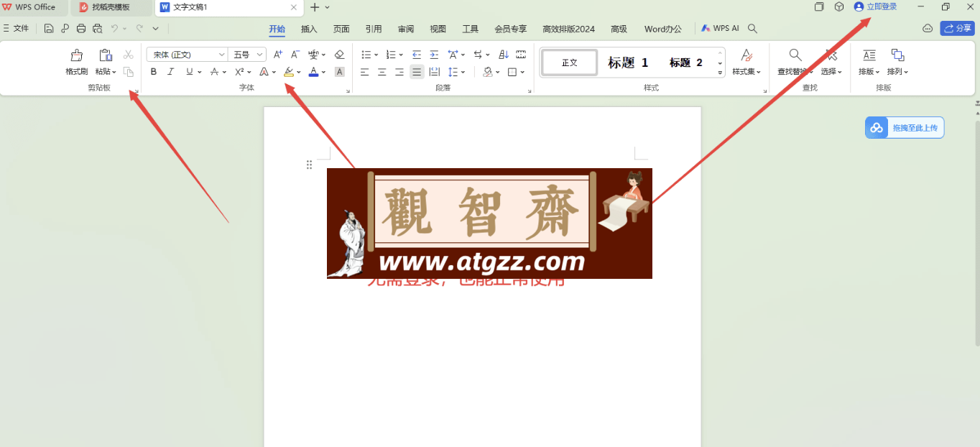Click the Typesetting (排版) icon
The height and width of the screenshot is (447, 980).
click(x=869, y=55)
